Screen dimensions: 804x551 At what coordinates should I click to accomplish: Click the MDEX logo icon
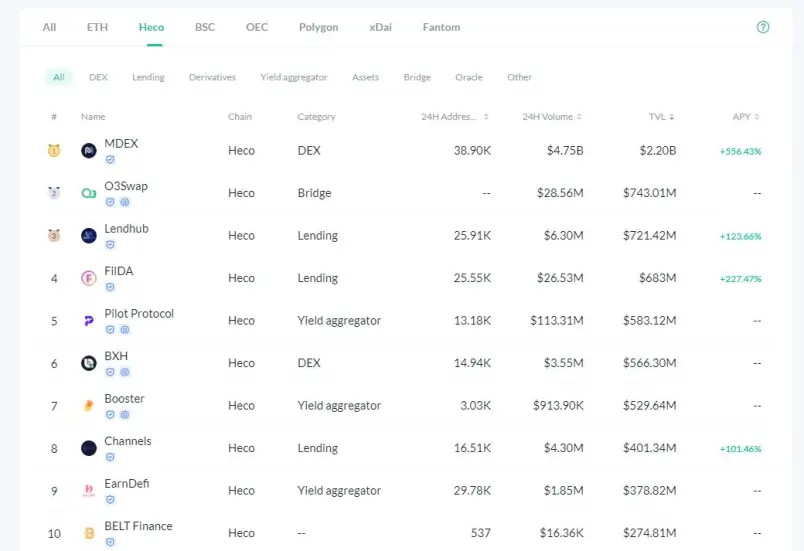pos(89,151)
